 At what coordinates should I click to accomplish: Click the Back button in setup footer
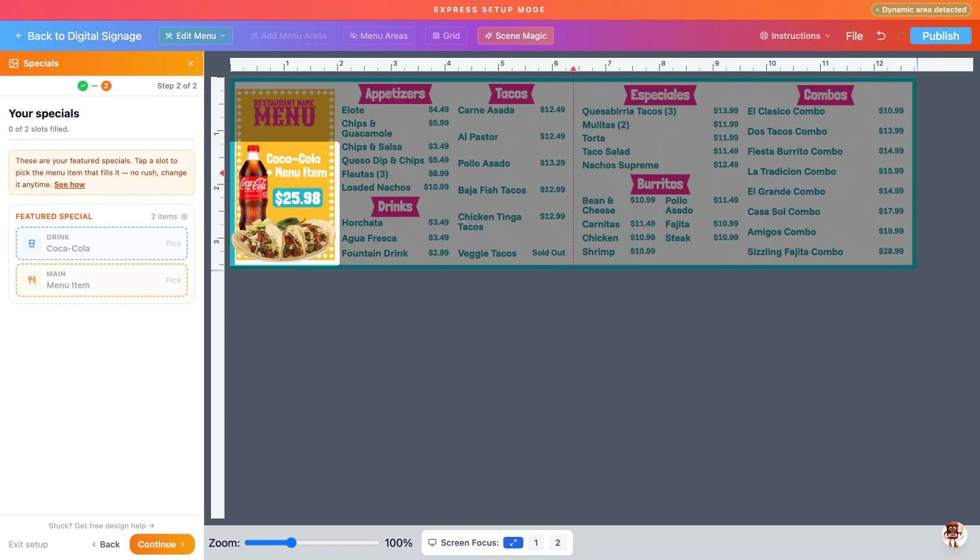pyautogui.click(x=105, y=544)
